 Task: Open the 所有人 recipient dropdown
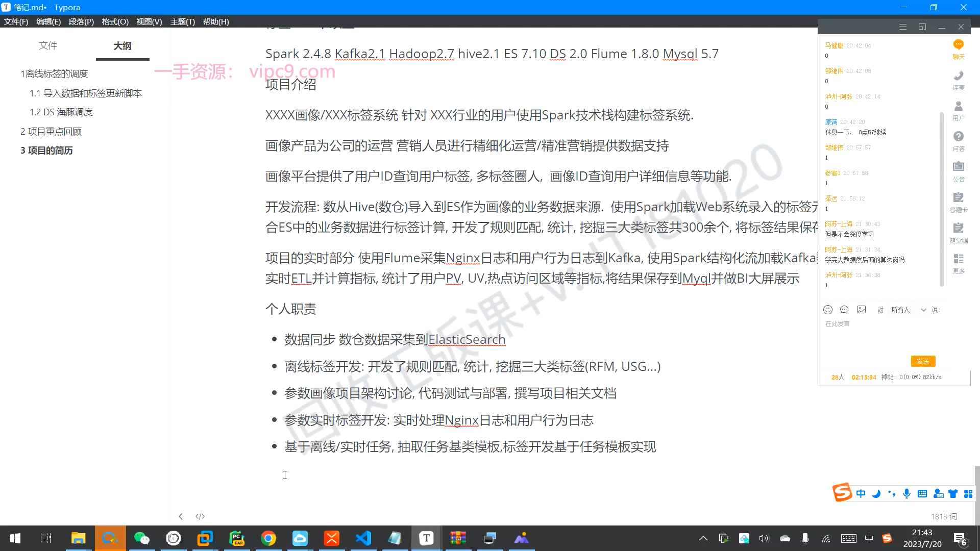(908, 310)
